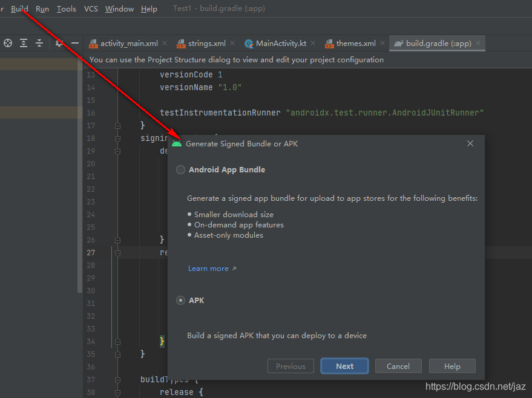Collapse the fold marker at line 18
The height and width of the screenshot is (398, 532).
click(118, 139)
